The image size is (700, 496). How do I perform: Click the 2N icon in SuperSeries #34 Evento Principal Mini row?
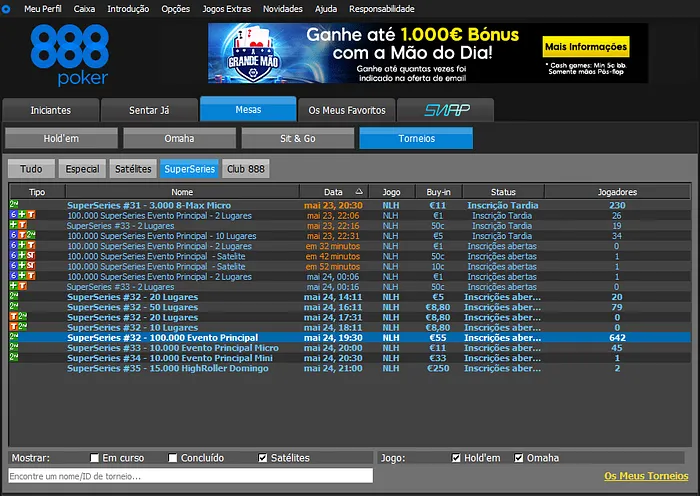coord(14,358)
